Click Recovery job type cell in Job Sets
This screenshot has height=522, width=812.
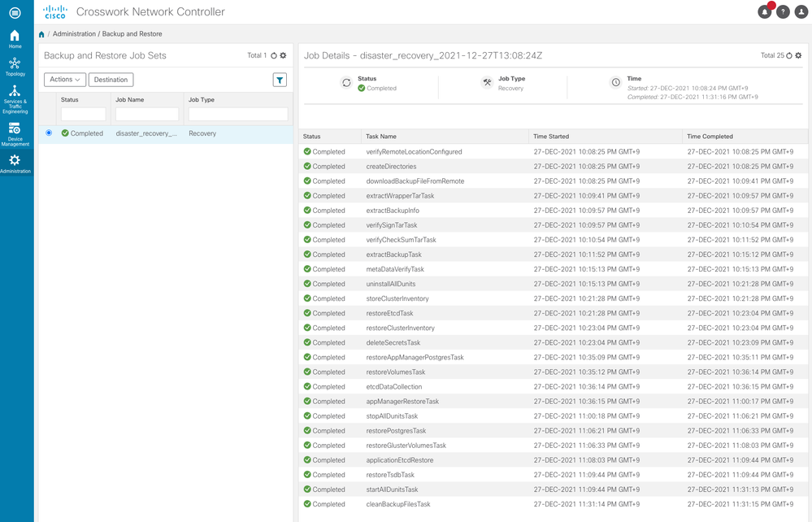202,133
